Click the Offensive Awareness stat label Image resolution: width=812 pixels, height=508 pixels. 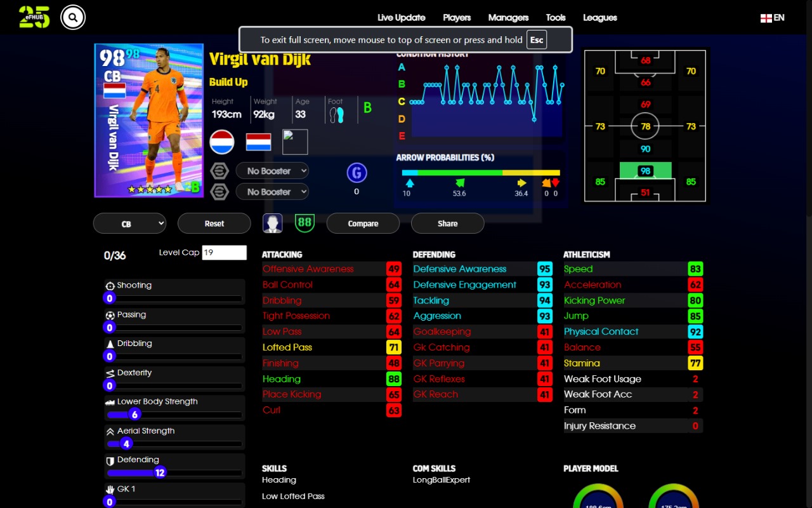point(308,269)
